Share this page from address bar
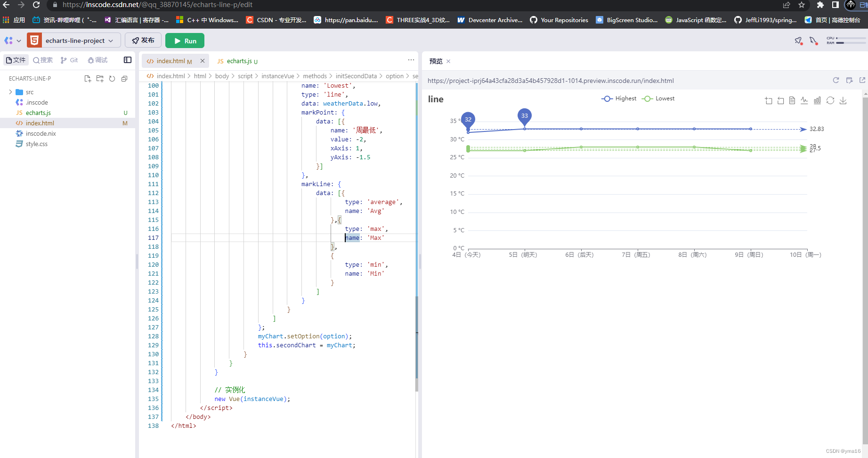The height and width of the screenshot is (458, 868). (787, 5)
